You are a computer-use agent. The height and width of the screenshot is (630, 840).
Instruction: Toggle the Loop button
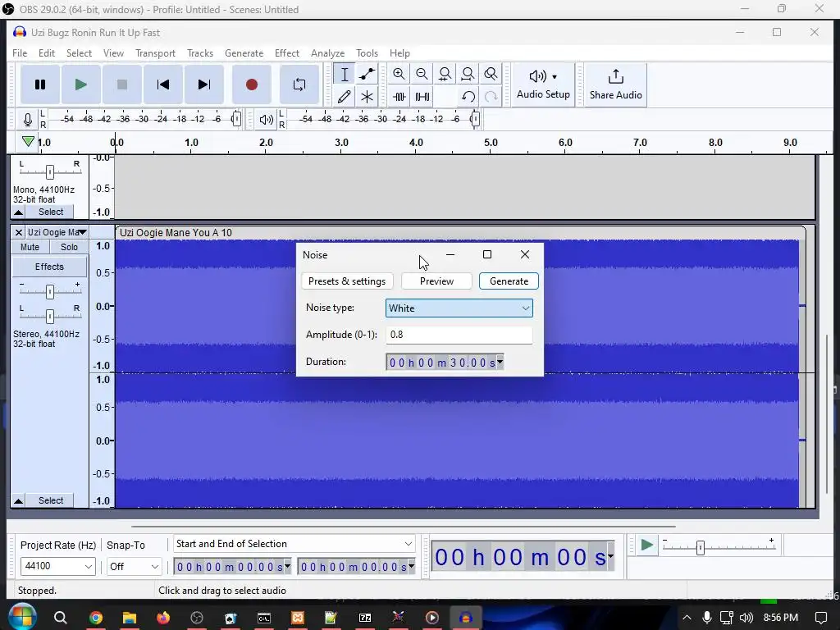pos(299,84)
